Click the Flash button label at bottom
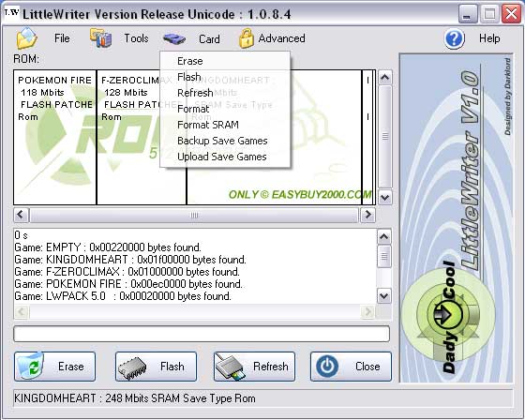525x420 pixels. click(x=172, y=367)
